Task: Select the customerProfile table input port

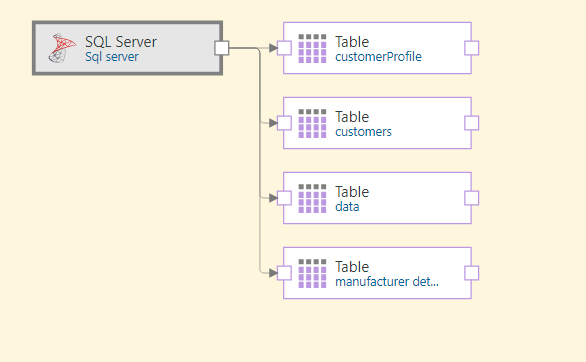Action: pyautogui.click(x=284, y=48)
